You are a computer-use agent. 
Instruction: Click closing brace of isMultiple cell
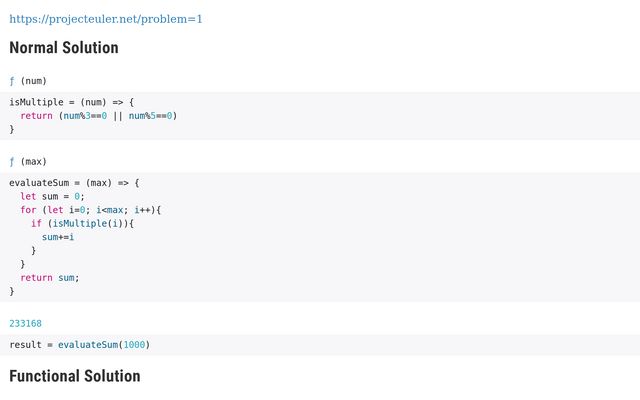pyautogui.click(x=12, y=129)
